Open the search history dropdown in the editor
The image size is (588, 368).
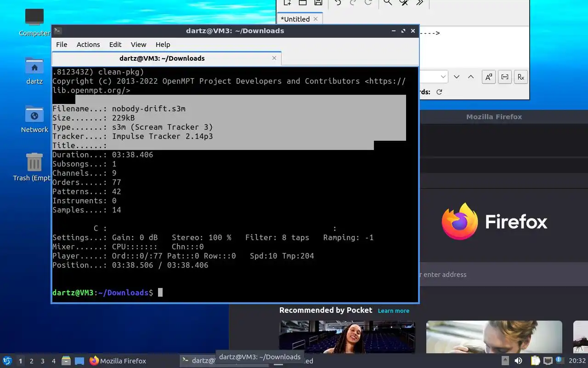pos(443,77)
